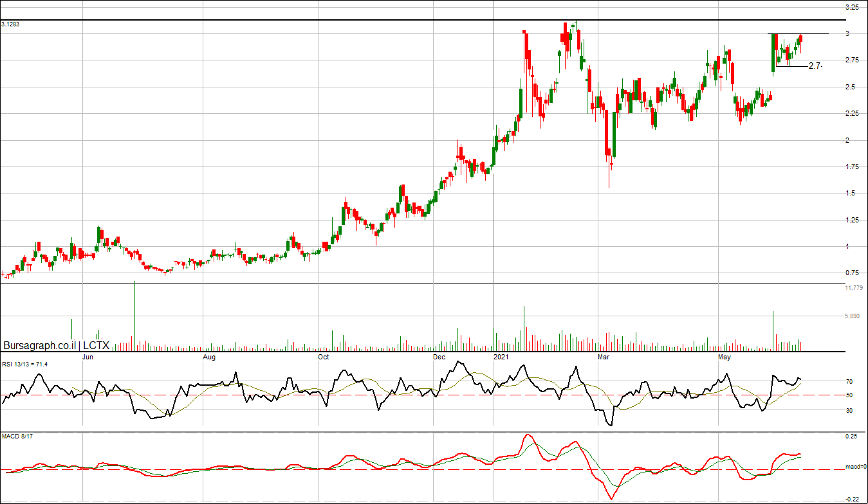Viewport: 868px width, 504px height.
Task: Click the 3.1283 resistance level label
Action: click(x=11, y=24)
